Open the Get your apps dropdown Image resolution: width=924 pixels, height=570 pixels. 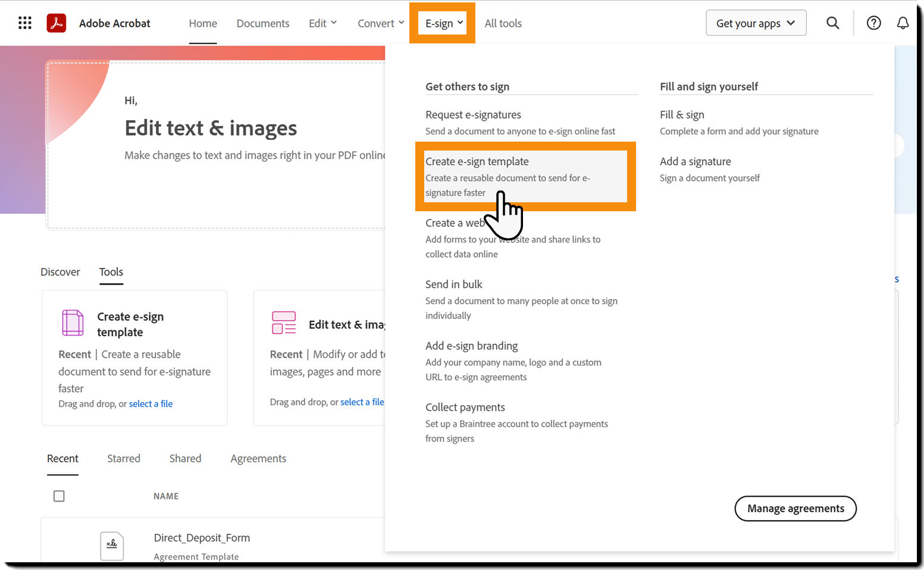[756, 23]
